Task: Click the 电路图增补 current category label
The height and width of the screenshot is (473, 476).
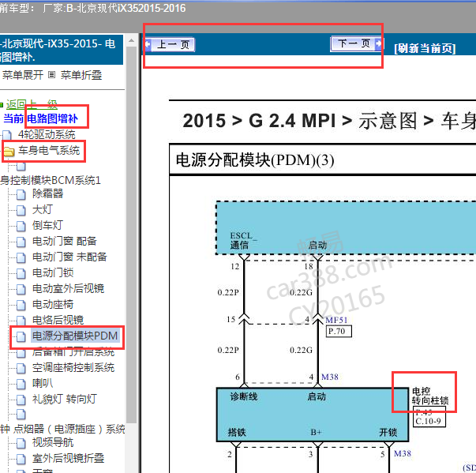Action: (53, 118)
